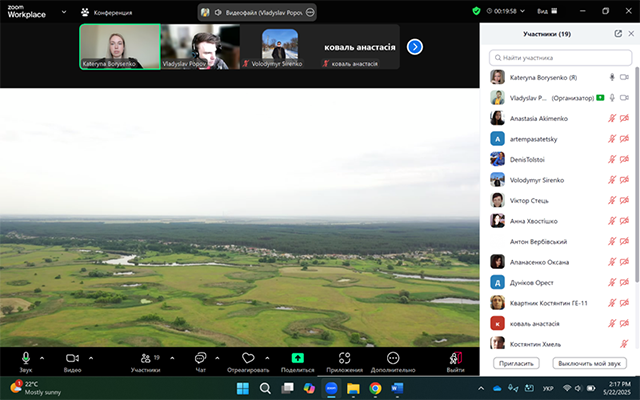Click the Invite button in participants panel
640x400 pixels.
point(517,363)
